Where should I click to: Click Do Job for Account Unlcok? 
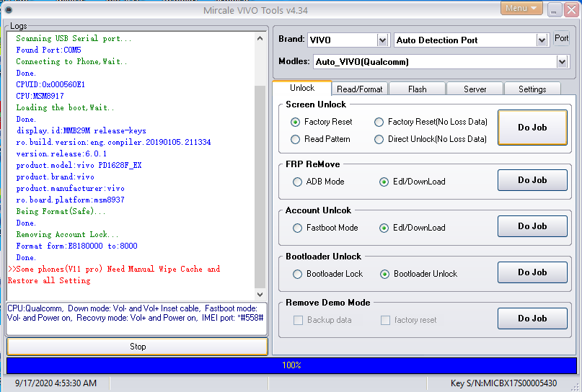[532, 226]
